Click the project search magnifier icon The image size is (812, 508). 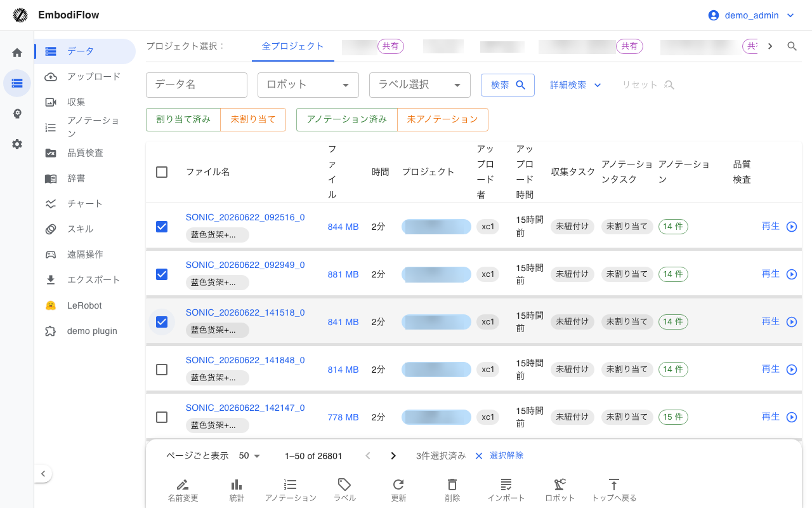(792, 46)
